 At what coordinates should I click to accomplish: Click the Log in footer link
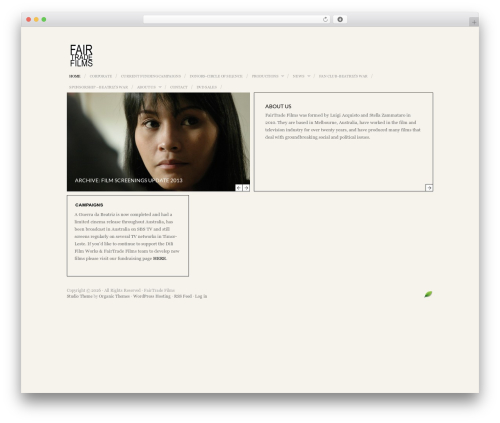[x=201, y=296]
